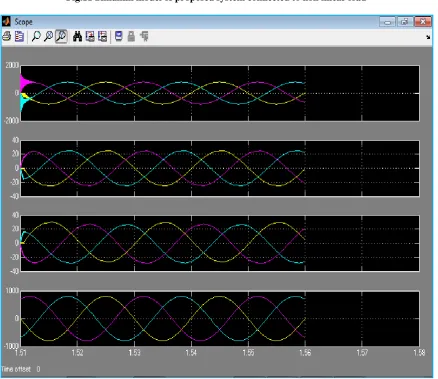
Task: Click the 1.58 time axis label
Action: tap(419, 352)
